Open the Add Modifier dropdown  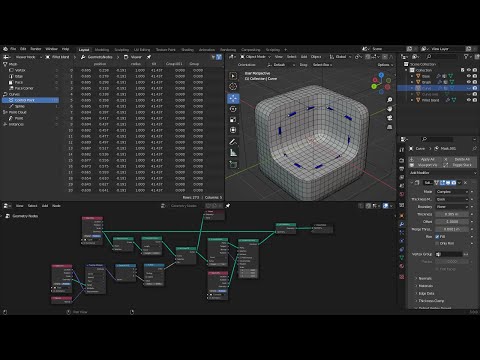[x=443, y=173]
